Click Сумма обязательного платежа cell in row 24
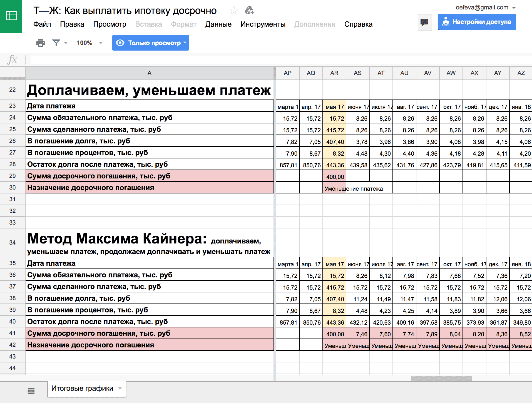Screen dimensions: 532x403 150,118
